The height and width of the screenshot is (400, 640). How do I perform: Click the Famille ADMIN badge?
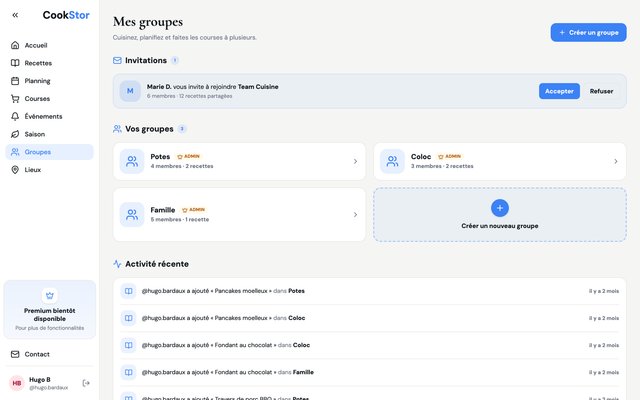pyautogui.click(x=193, y=210)
